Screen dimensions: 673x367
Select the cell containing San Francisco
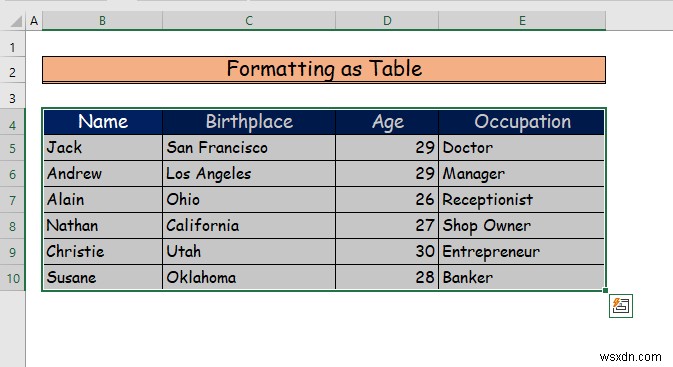[x=249, y=148]
